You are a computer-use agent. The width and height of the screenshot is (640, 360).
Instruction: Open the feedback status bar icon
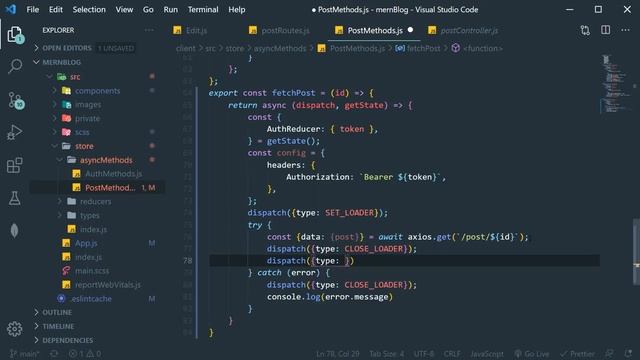pos(610,354)
